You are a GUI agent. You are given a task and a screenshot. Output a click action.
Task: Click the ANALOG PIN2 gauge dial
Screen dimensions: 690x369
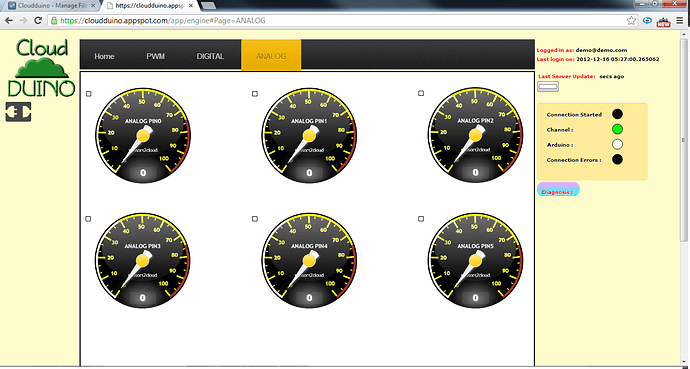475,135
